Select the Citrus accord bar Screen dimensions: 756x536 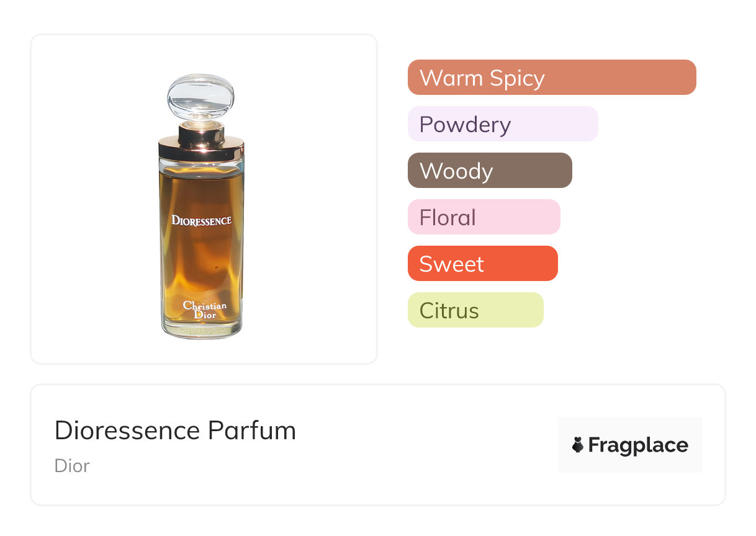[475, 310]
